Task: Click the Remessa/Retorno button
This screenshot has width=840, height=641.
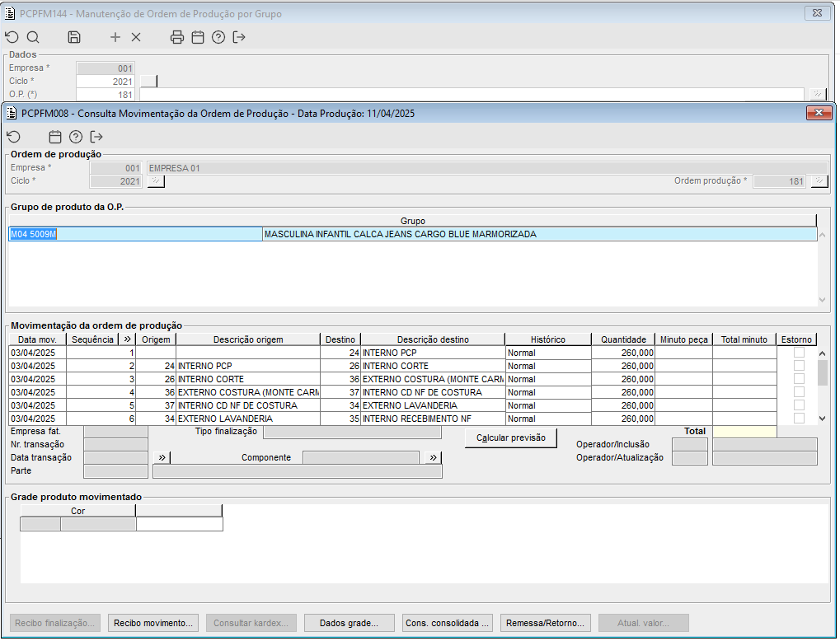Action: click(546, 624)
